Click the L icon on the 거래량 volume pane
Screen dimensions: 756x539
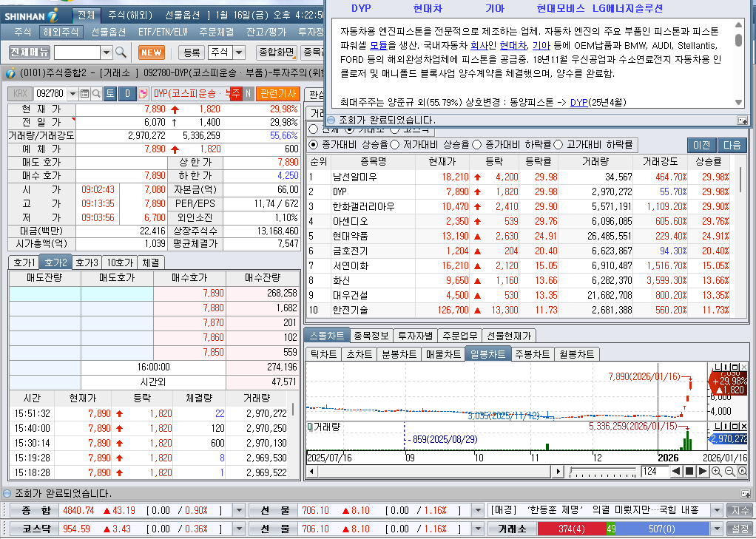click(718, 427)
